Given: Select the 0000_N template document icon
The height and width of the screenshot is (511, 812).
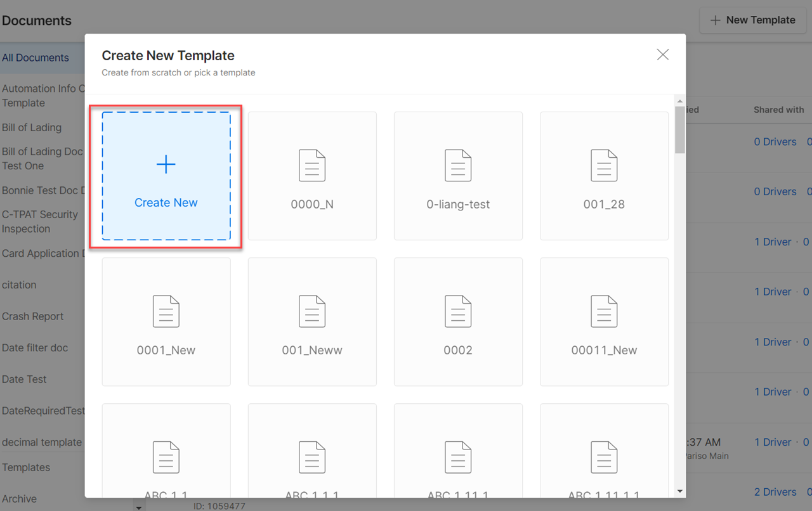Looking at the screenshot, I should [x=312, y=165].
